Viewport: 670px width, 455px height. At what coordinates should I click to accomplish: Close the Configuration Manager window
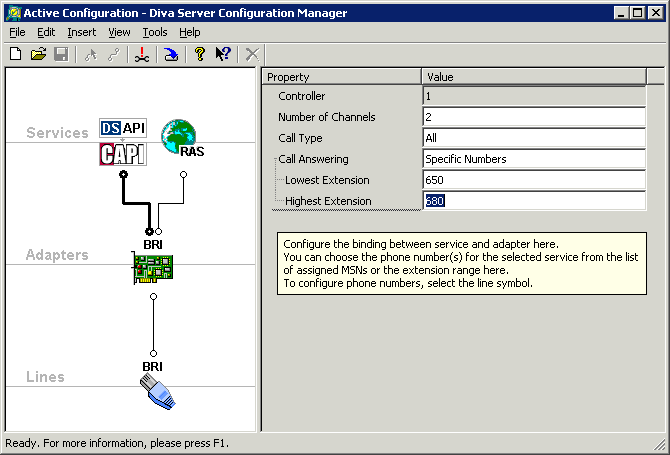pyautogui.click(x=655, y=13)
